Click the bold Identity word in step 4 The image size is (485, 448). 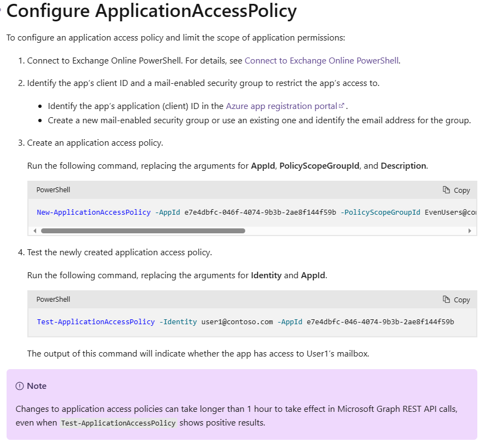pos(266,275)
